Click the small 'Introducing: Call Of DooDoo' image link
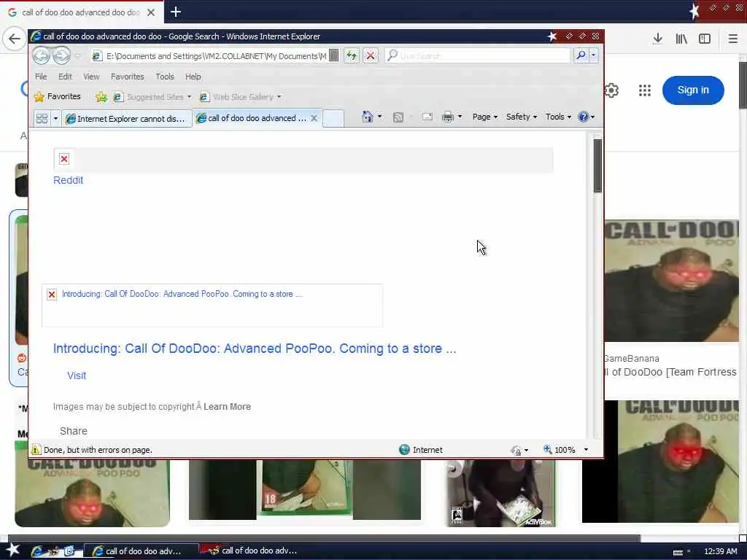This screenshot has width=747, height=560. click(182, 294)
